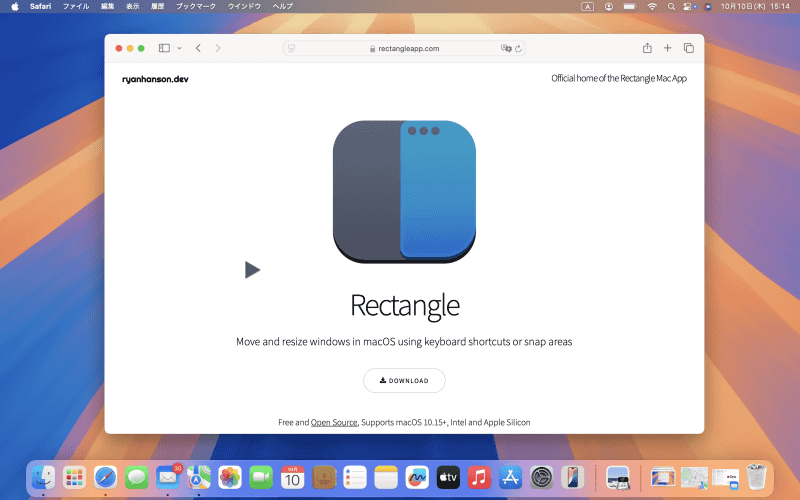Open Reminders from the Dock

(355, 478)
